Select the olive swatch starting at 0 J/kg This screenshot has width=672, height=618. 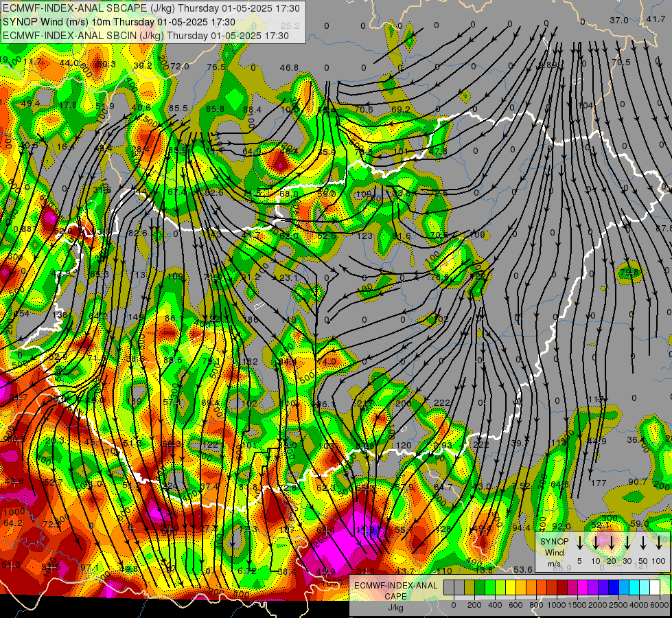[470, 588]
